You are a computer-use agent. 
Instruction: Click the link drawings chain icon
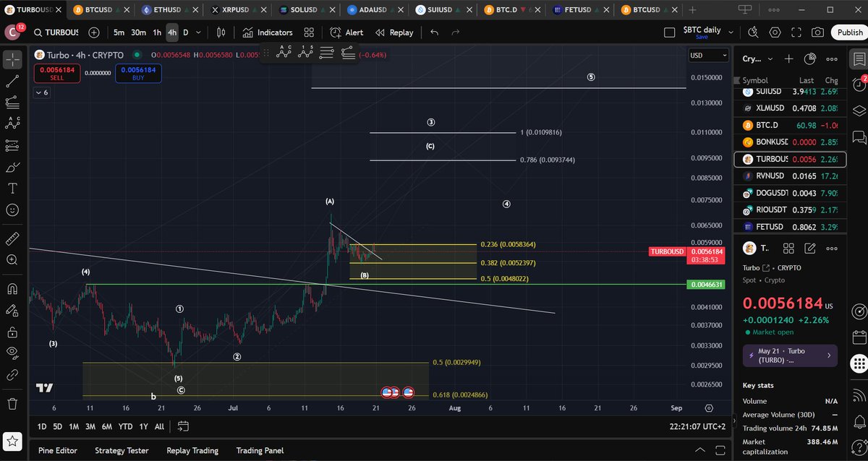coord(12,374)
